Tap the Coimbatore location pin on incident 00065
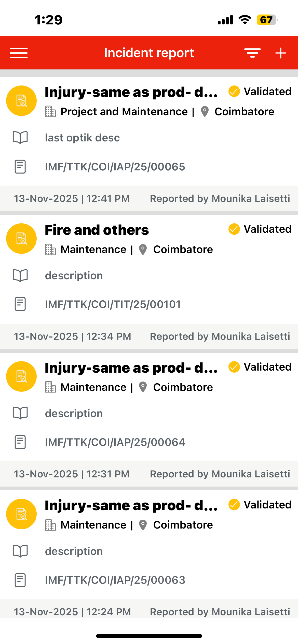The width and height of the screenshot is (298, 644). click(x=205, y=112)
